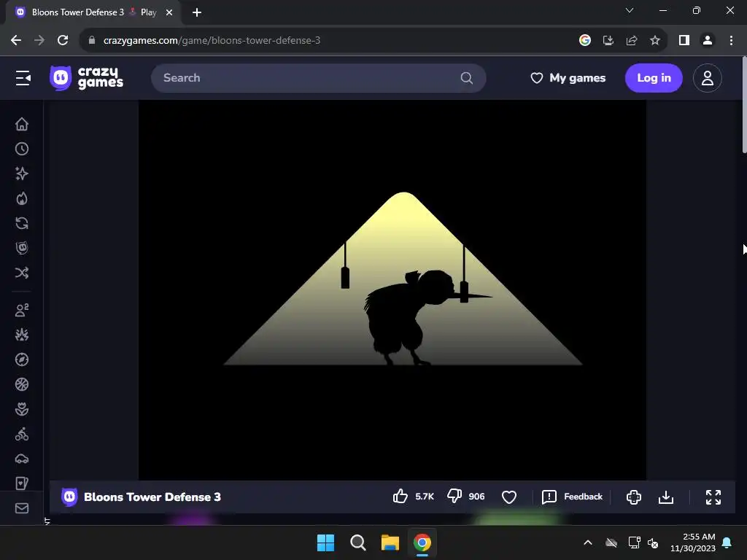Open My games
The image size is (747, 560).
coord(568,78)
